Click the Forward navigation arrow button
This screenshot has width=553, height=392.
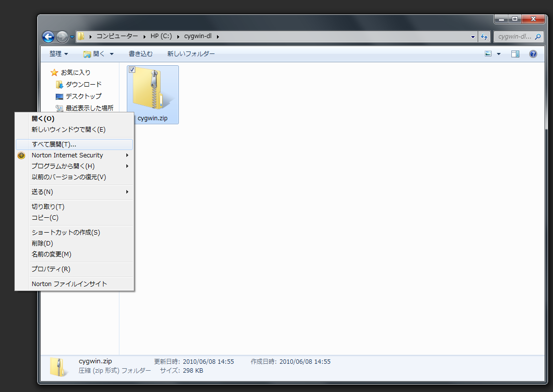(62, 37)
